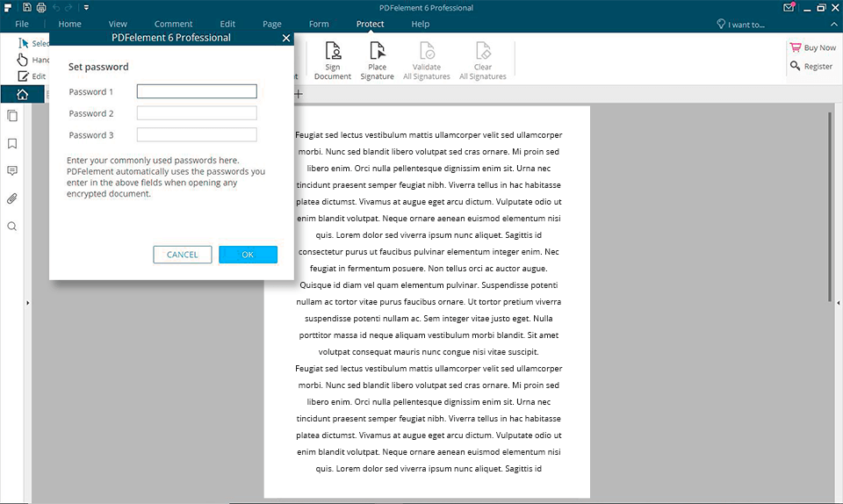Image resolution: width=843 pixels, height=504 pixels.
Task: Go to the Home start page icon
Action: click(22, 94)
